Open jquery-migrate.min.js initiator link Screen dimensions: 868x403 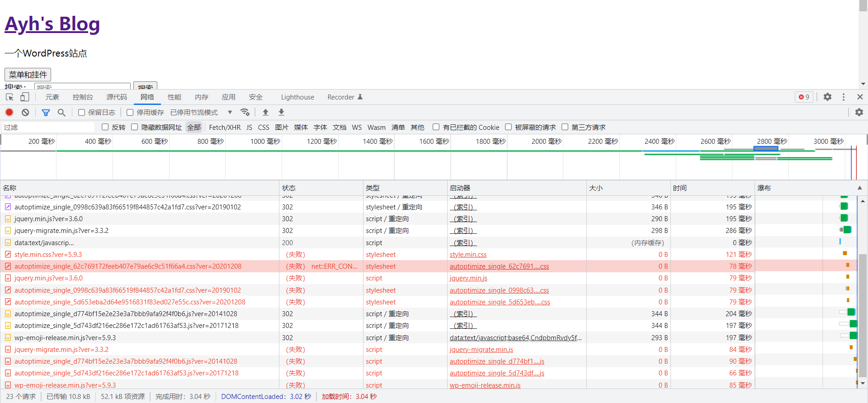click(x=481, y=350)
